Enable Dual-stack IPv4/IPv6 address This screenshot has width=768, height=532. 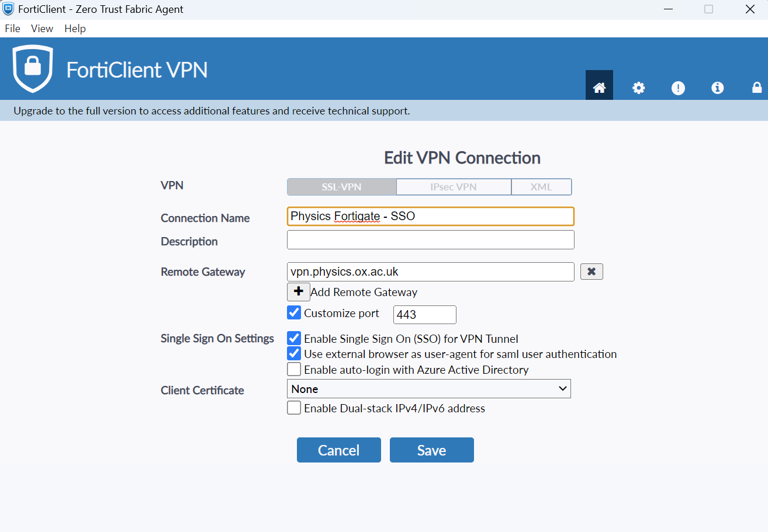[294, 408]
